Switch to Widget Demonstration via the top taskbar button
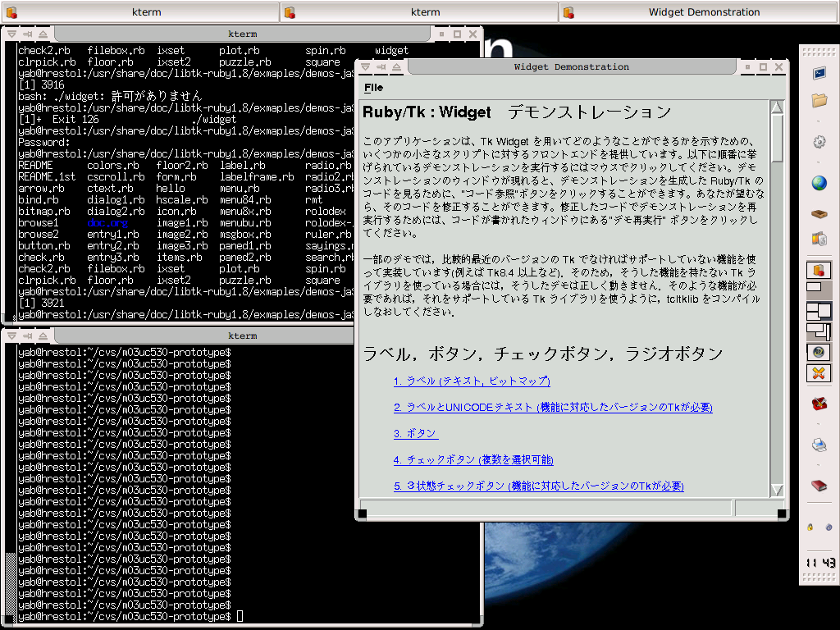 (699, 12)
